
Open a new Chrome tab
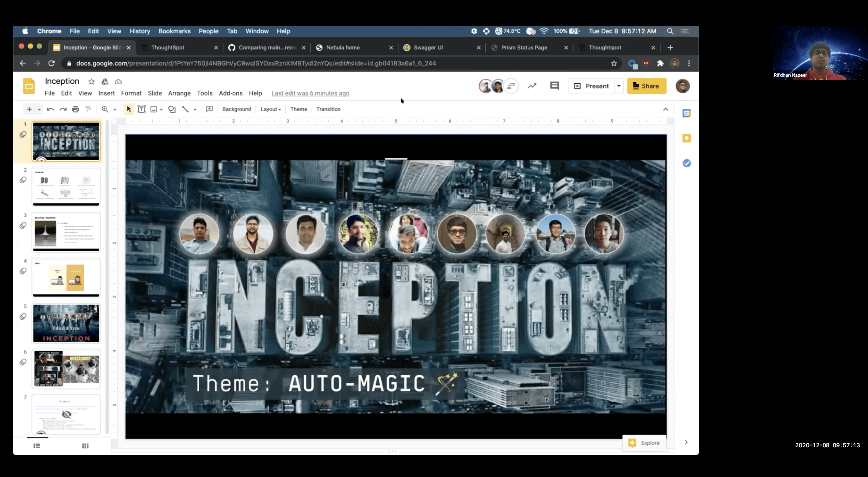[x=670, y=47]
